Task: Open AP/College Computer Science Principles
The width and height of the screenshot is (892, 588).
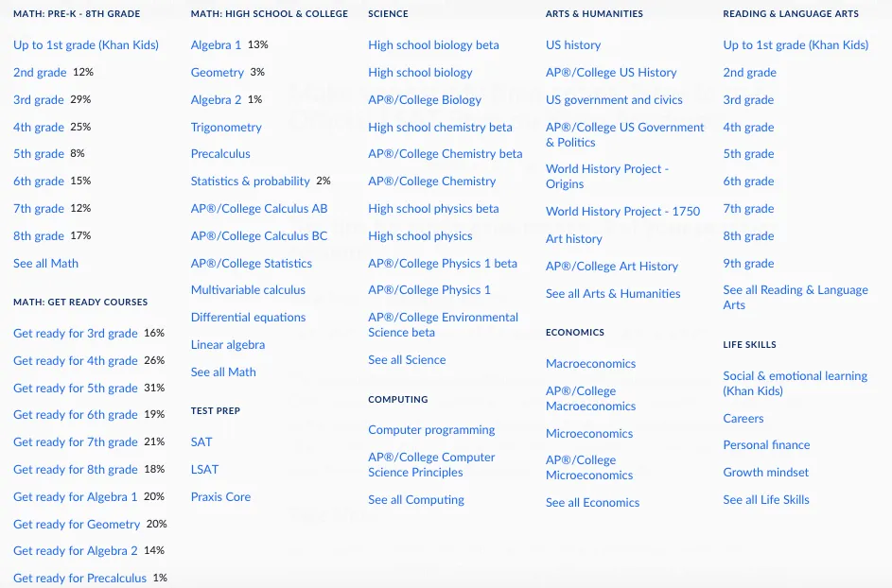Action: 431,464
